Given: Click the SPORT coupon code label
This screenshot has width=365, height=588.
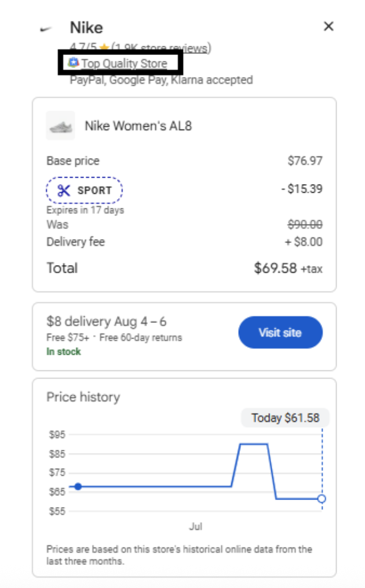Looking at the screenshot, I should (x=94, y=190).
